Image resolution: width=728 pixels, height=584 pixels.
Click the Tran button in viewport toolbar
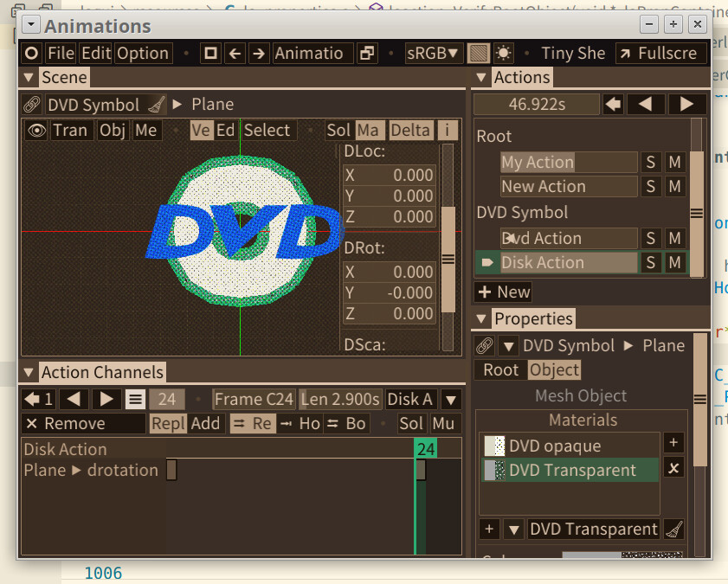71,131
